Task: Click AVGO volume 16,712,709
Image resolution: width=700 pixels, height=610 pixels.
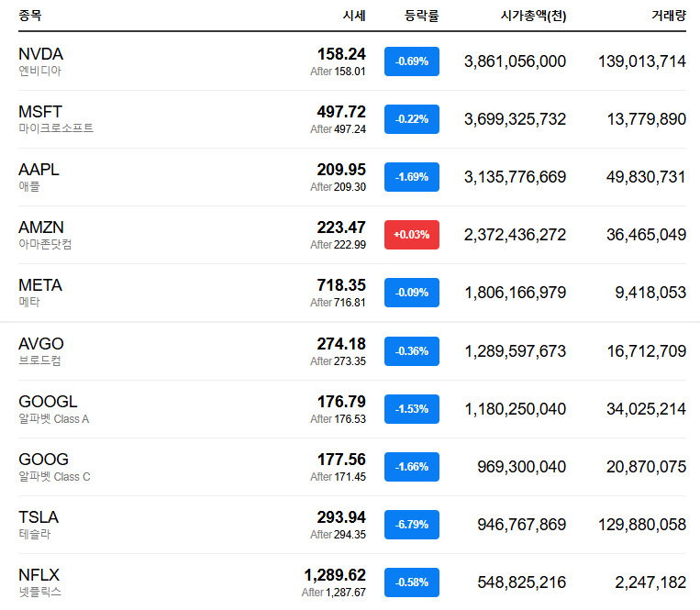Action: coord(647,351)
